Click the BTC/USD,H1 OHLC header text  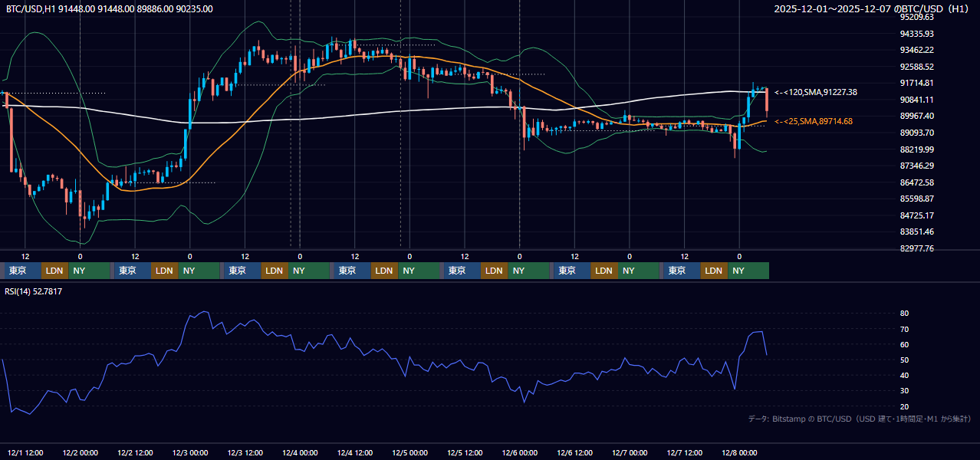(x=110, y=8)
